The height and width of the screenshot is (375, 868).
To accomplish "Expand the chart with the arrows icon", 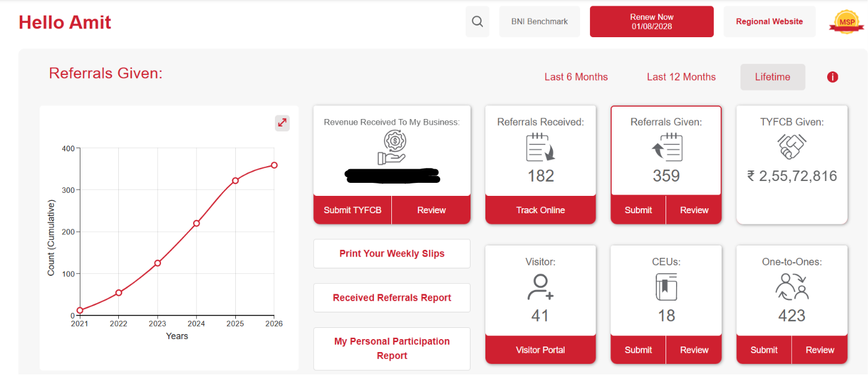I will point(282,123).
